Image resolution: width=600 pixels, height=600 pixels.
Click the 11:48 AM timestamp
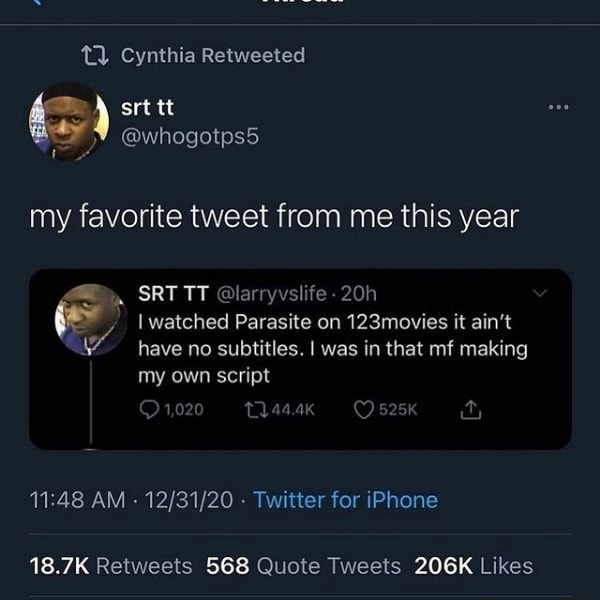click(x=69, y=499)
